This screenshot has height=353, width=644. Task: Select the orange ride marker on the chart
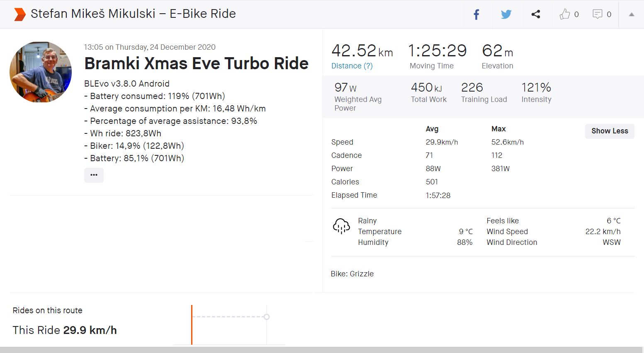[192, 325]
